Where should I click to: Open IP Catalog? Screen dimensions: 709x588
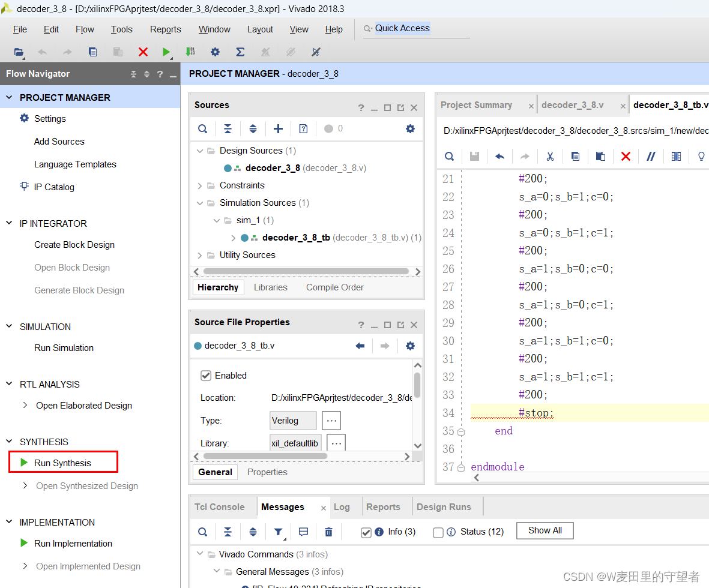coord(54,187)
